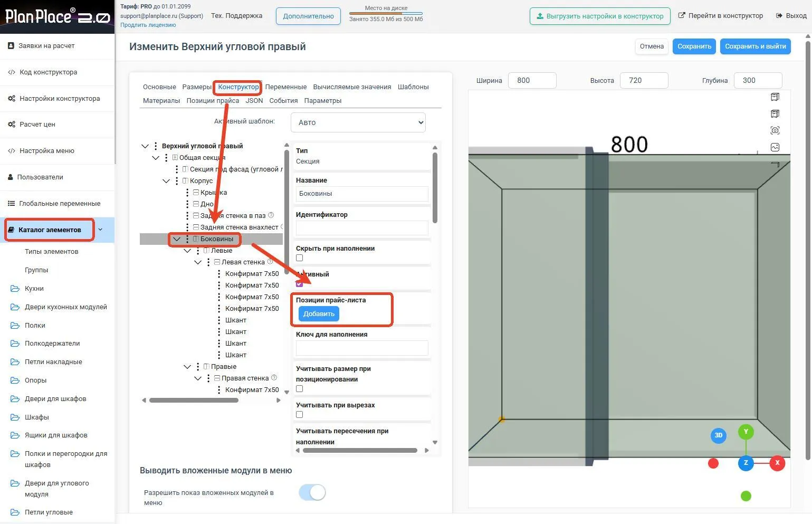Click help icon beside Задняя стенка в паз
The height and width of the screenshot is (524, 812).
click(x=271, y=215)
